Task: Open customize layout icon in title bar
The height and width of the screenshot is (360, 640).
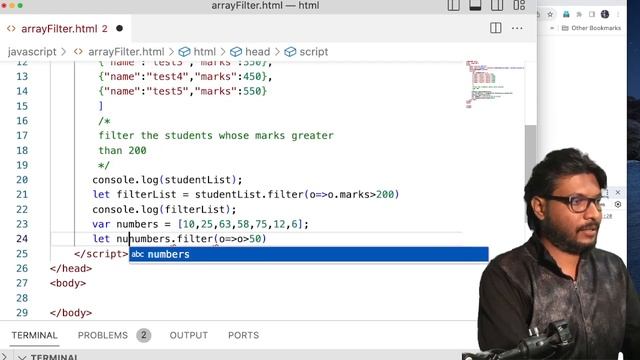Action: pos(519,5)
